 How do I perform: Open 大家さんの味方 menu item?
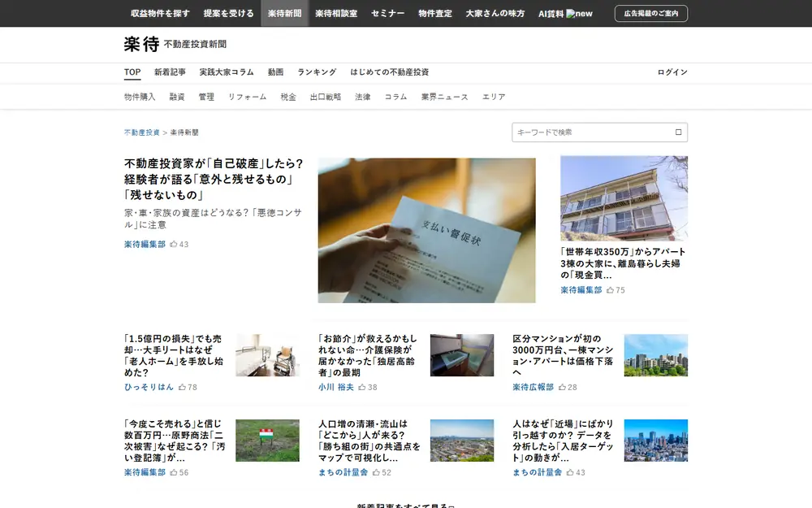(x=495, y=14)
